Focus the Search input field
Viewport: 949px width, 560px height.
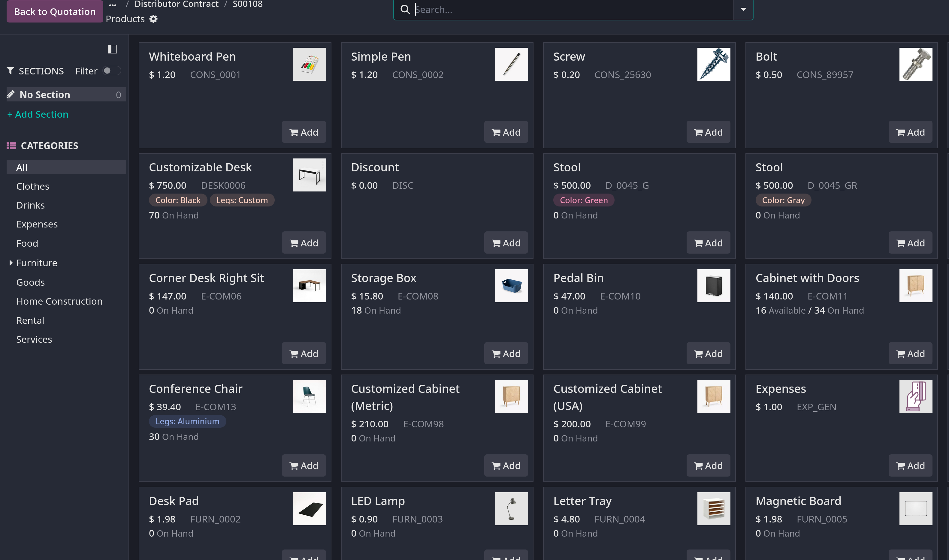pos(573,9)
